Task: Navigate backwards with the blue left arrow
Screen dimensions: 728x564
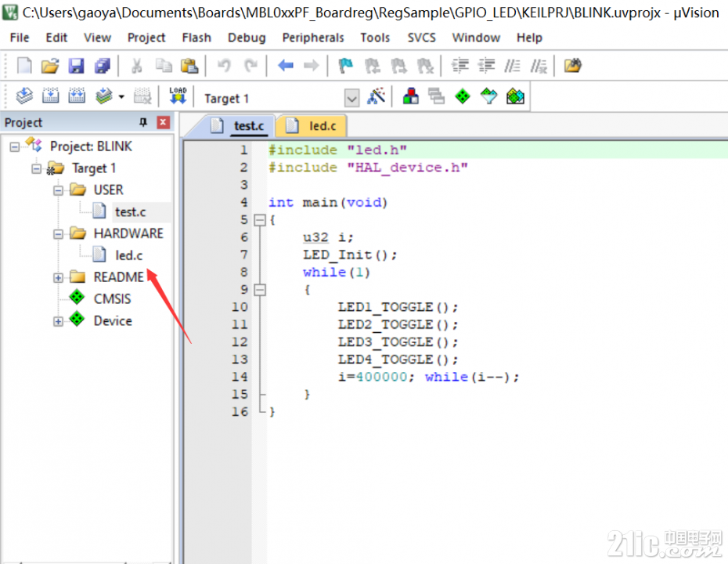Action: [286, 66]
